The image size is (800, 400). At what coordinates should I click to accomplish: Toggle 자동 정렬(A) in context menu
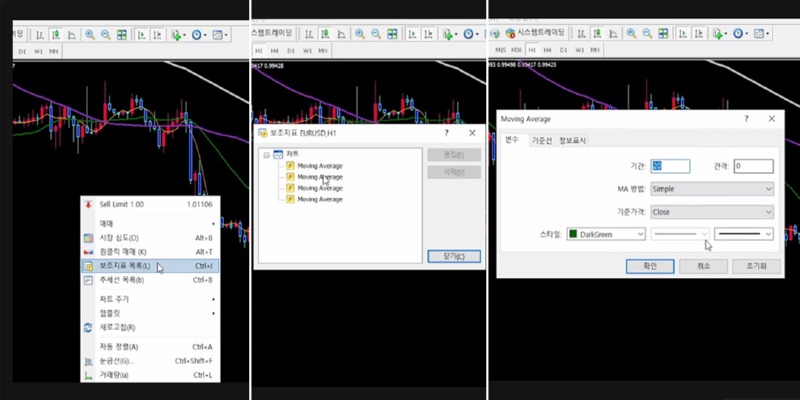click(151, 347)
